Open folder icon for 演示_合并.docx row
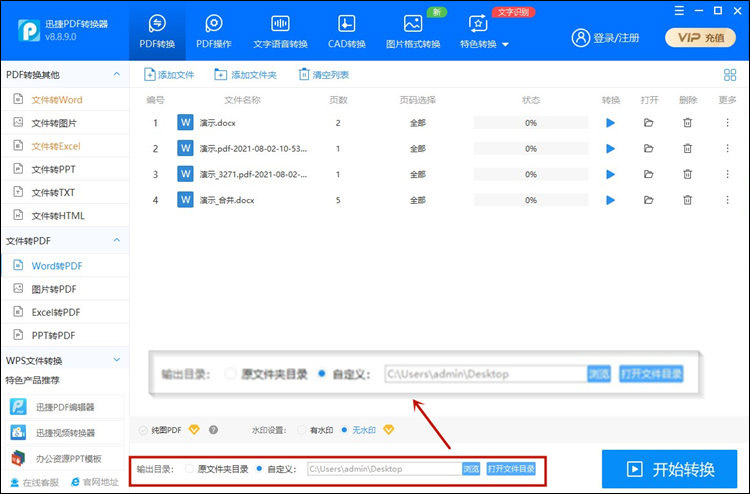750x494 pixels. pyautogui.click(x=649, y=200)
